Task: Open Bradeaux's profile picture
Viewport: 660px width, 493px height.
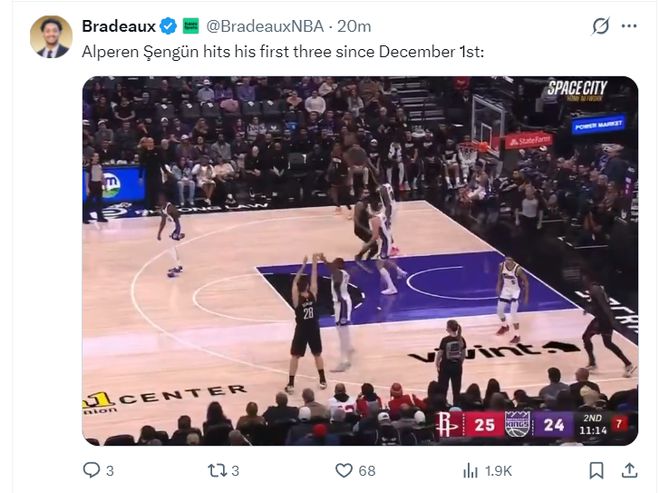Action: 51,37
